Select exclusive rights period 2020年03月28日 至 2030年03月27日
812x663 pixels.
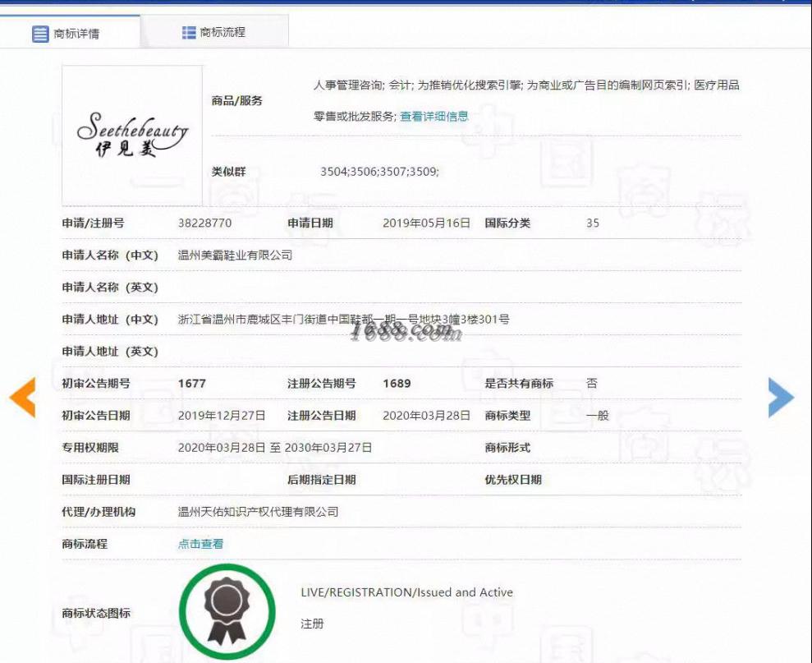(275, 448)
